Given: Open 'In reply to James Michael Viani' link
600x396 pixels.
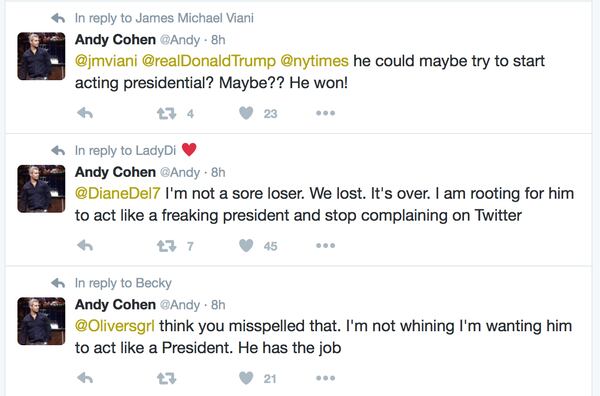Looking at the screenshot, I should [x=164, y=18].
